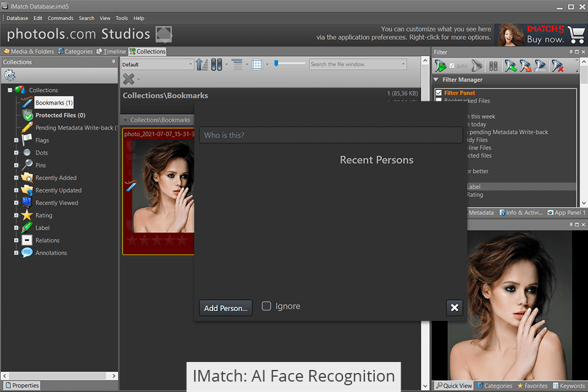Click the pause icon in Filter toolbar
The image size is (588, 392).
[493, 66]
